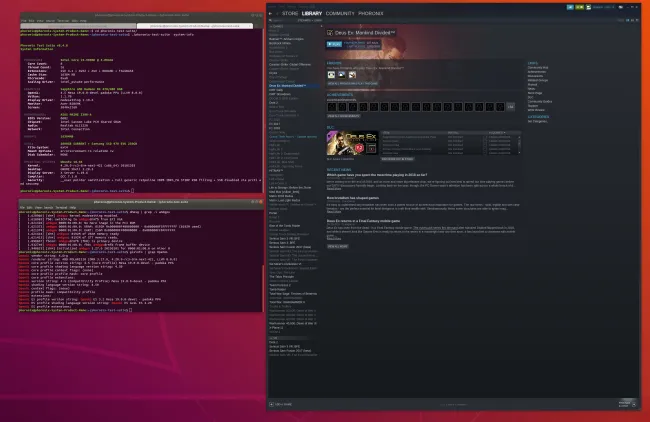This screenshot has height=422, width=650.
Task: Click the library search field
Action: [282, 20]
